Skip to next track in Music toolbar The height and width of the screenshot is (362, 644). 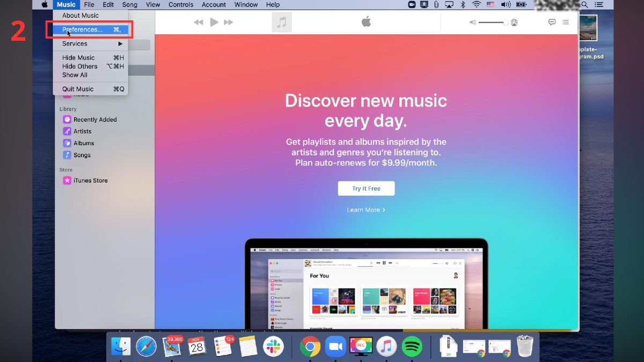click(x=229, y=23)
